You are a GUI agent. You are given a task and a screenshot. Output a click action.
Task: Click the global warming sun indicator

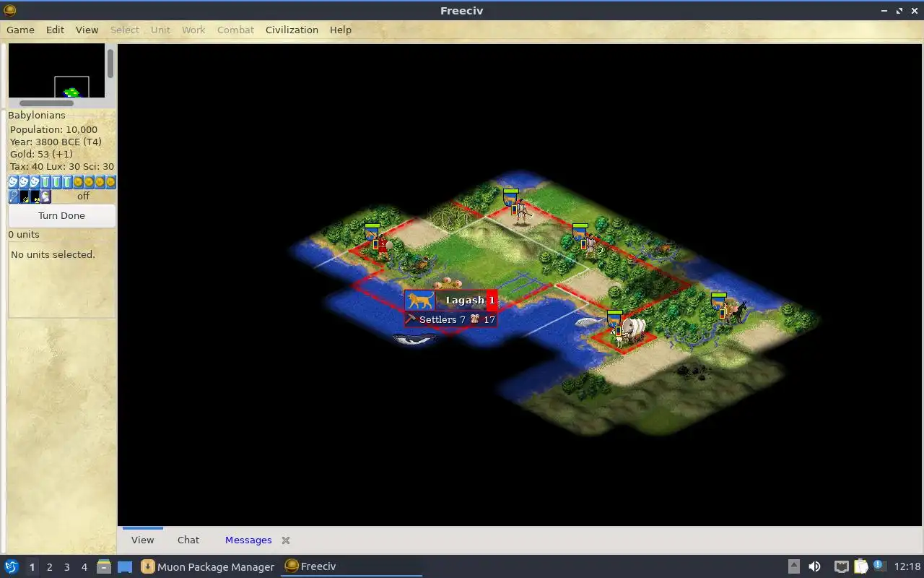pyautogui.click(x=25, y=196)
